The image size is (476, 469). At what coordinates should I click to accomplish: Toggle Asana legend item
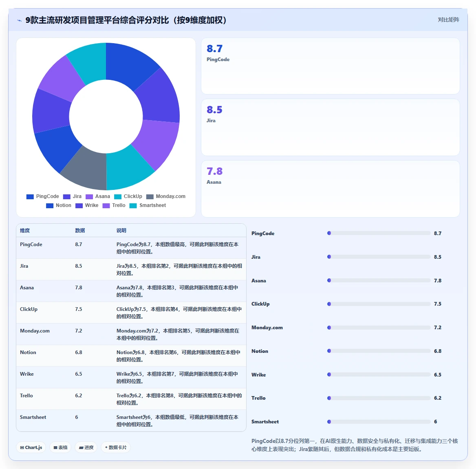pos(98,196)
